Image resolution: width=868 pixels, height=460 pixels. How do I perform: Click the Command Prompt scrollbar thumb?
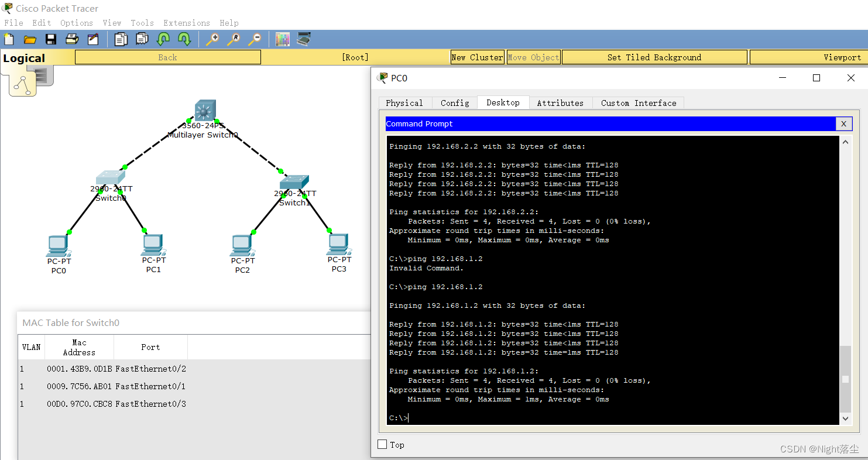point(845,379)
